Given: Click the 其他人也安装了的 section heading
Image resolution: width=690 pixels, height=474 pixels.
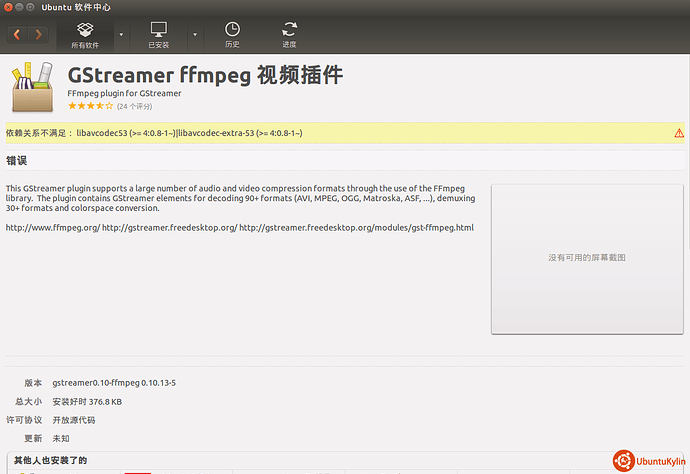Looking at the screenshot, I should tap(51, 460).
